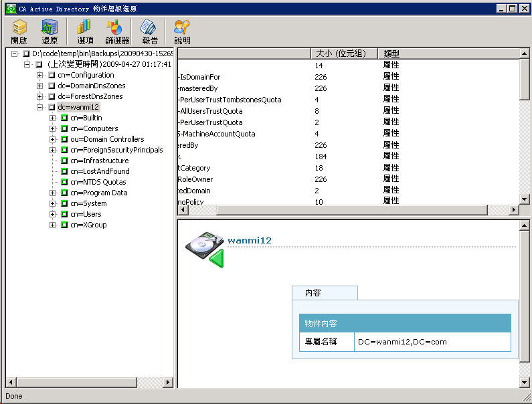Click the app icon in the title bar
The width and height of the screenshot is (532, 404).
click(x=11, y=9)
